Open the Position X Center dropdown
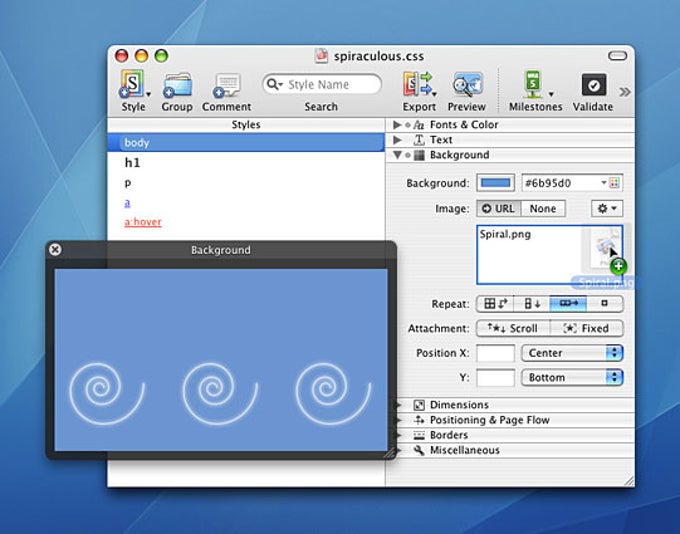This screenshot has width=680, height=534. pos(572,353)
